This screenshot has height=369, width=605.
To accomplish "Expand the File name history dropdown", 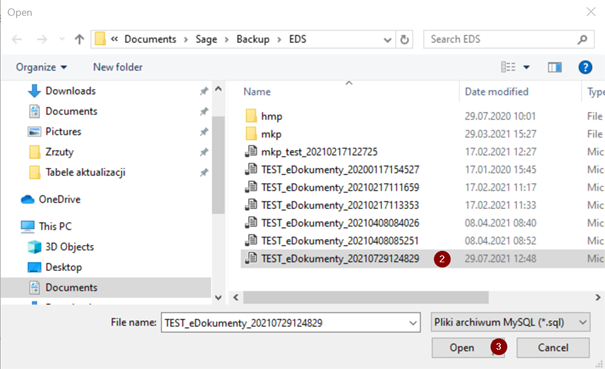I will pyautogui.click(x=413, y=323).
